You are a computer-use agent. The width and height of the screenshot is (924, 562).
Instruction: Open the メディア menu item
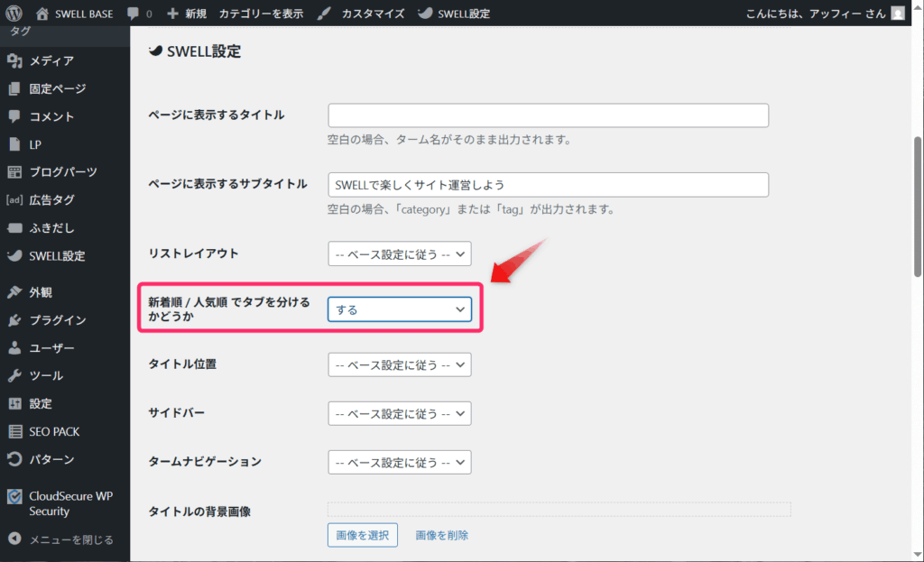[x=51, y=60]
